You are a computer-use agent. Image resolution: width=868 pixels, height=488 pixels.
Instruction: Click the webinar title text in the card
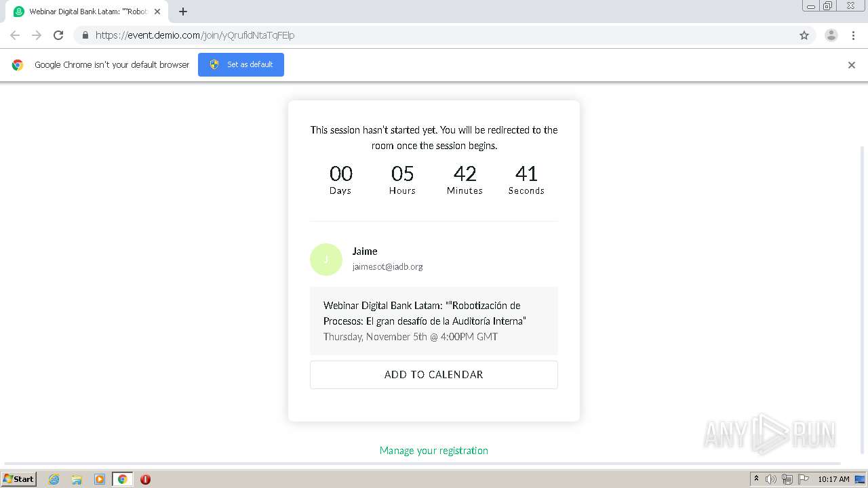pos(425,313)
